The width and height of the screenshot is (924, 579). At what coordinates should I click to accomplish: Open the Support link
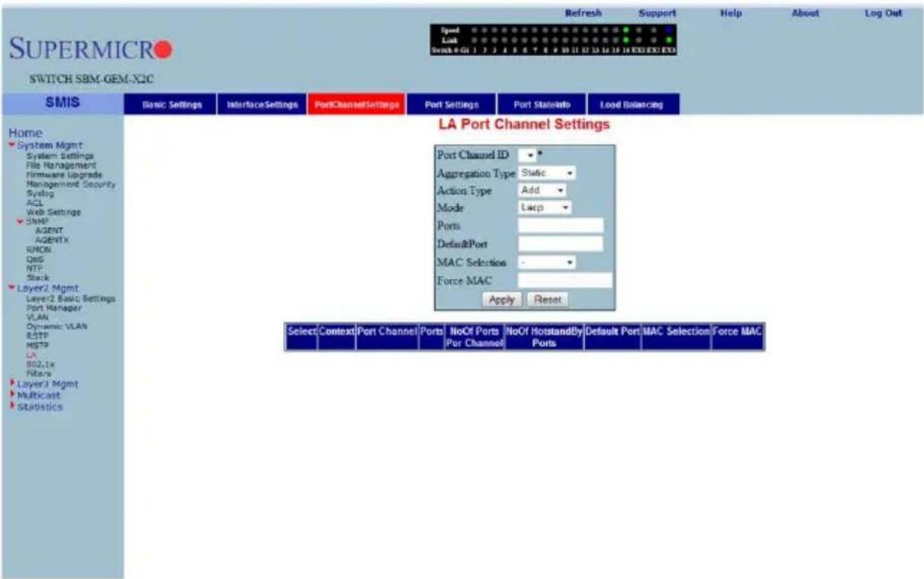click(658, 13)
